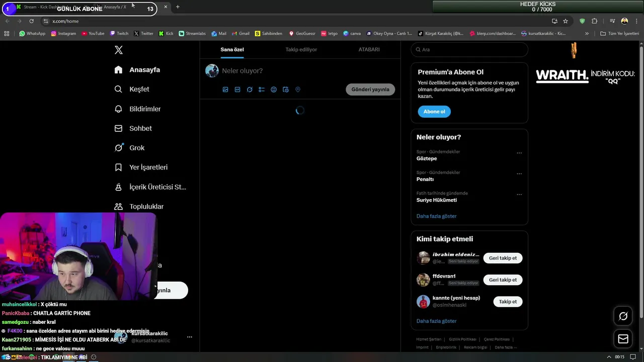This screenshot has height=362, width=644.
Task: Schedule the post with calendar icon
Action: tap(286, 89)
